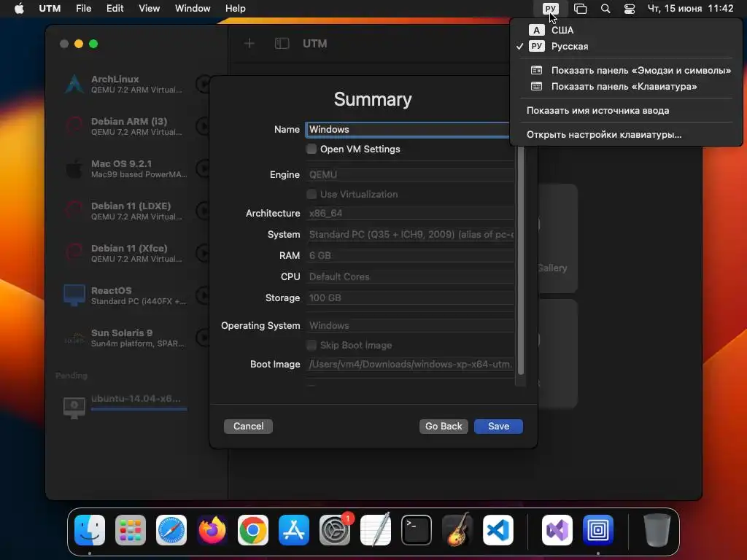
Task: Launch Google Chrome from the Dock
Action: click(253, 529)
